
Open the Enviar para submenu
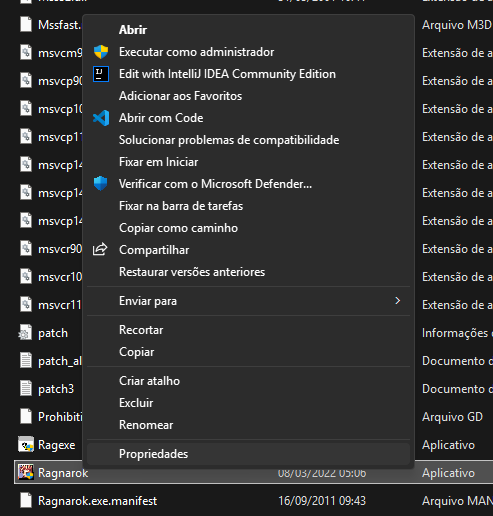tap(248, 301)
